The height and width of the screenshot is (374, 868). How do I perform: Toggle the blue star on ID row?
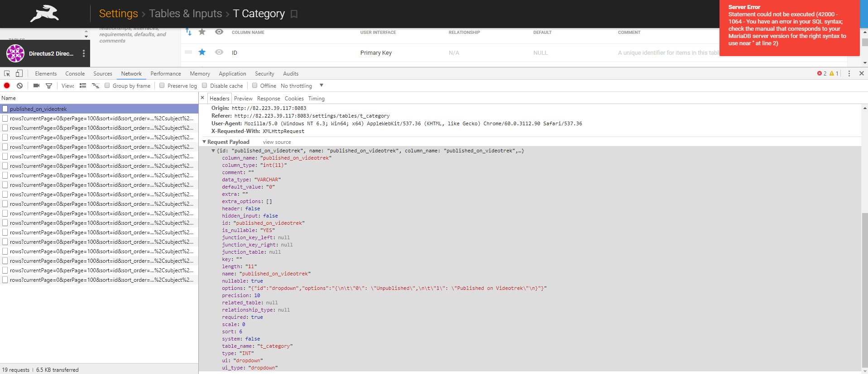point(202,52)
